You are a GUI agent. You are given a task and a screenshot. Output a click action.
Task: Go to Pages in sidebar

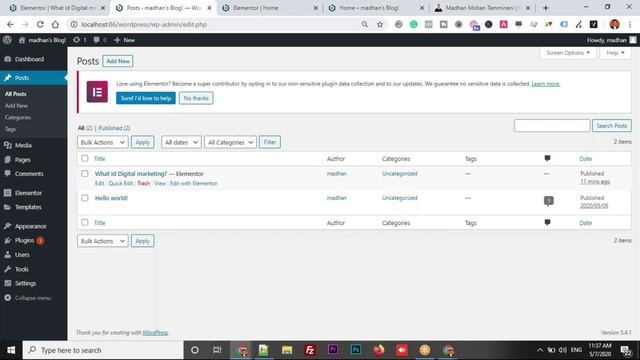pos(22,160)
